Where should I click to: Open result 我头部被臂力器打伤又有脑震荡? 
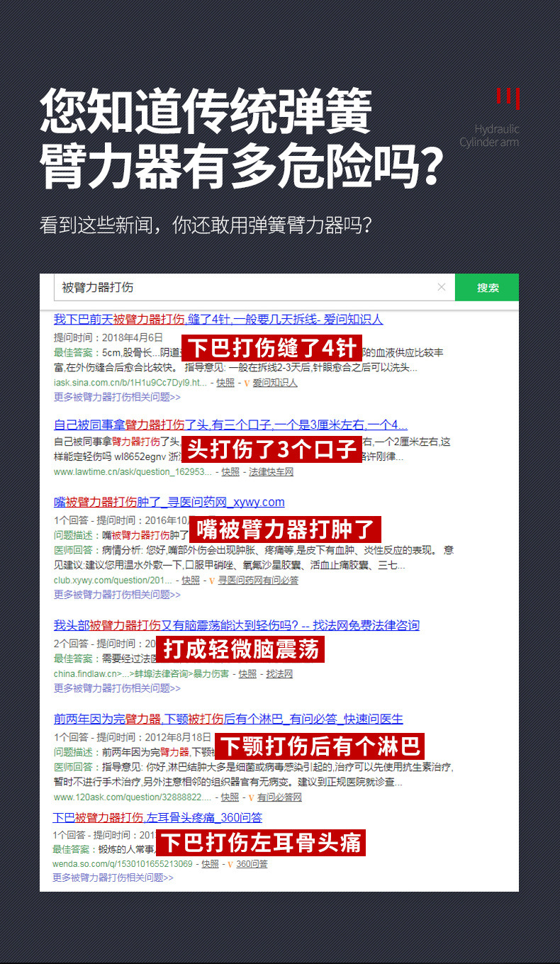pos(237,625)
